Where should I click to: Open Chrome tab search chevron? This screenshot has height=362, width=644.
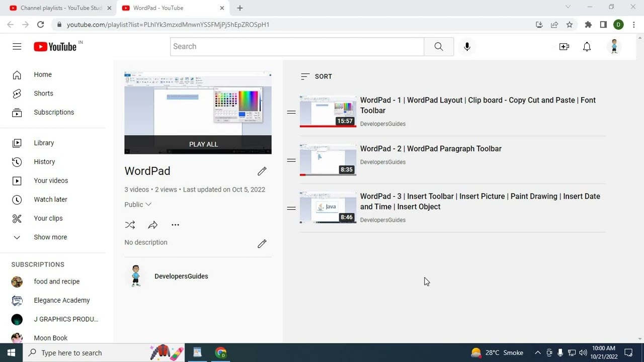[568, 7]
